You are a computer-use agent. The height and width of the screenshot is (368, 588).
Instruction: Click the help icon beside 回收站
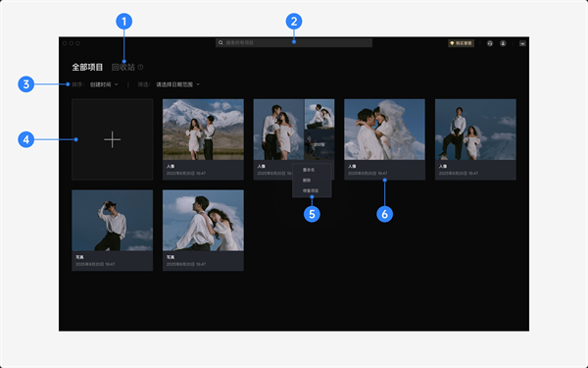coord(140,67)
